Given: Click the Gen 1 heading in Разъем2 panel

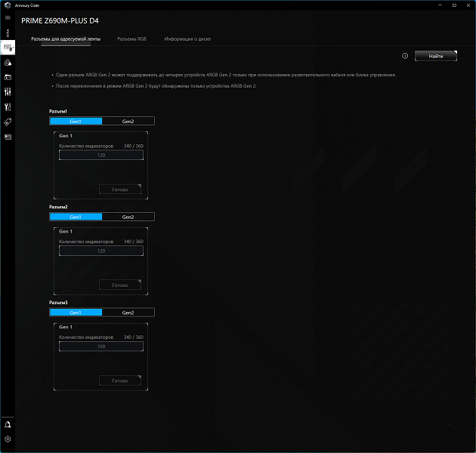Looking at the screenshot, I should [66, 231].
